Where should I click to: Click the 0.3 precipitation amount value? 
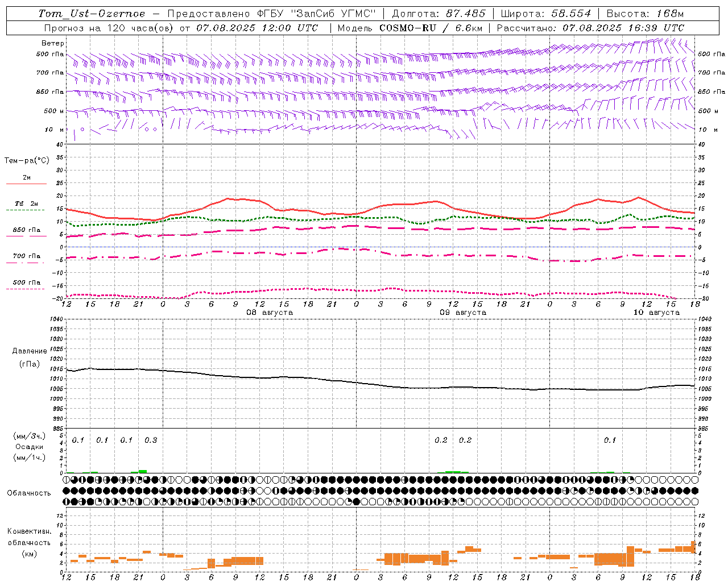coord(151,440)
